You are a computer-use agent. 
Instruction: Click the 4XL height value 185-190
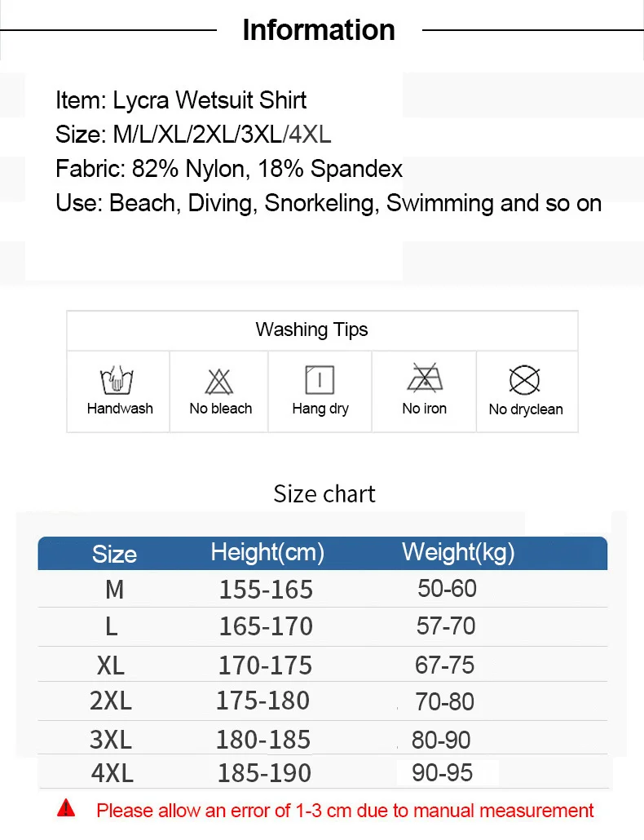[264, 773]
